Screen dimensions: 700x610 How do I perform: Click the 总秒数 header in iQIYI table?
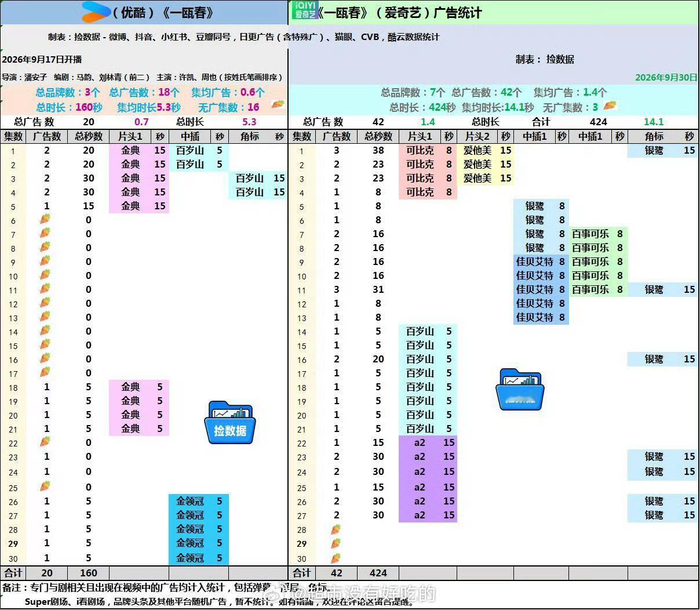(378, 136)
